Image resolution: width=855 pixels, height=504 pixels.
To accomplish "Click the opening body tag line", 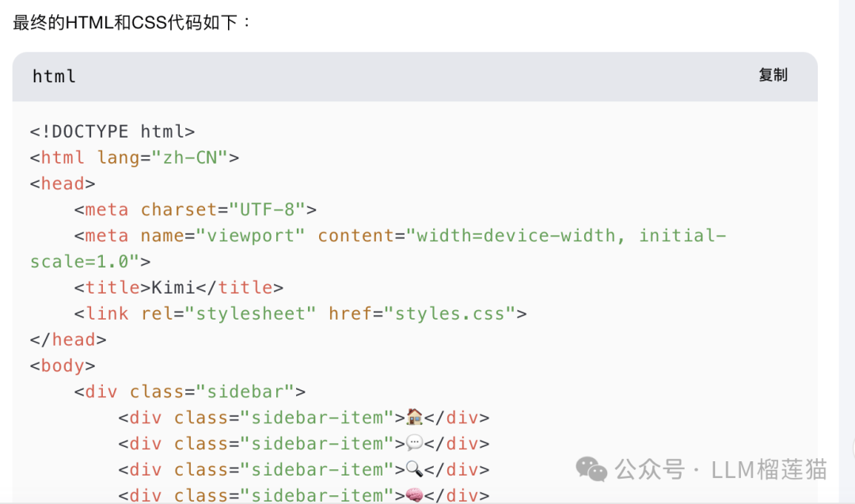I will [63, 366].
